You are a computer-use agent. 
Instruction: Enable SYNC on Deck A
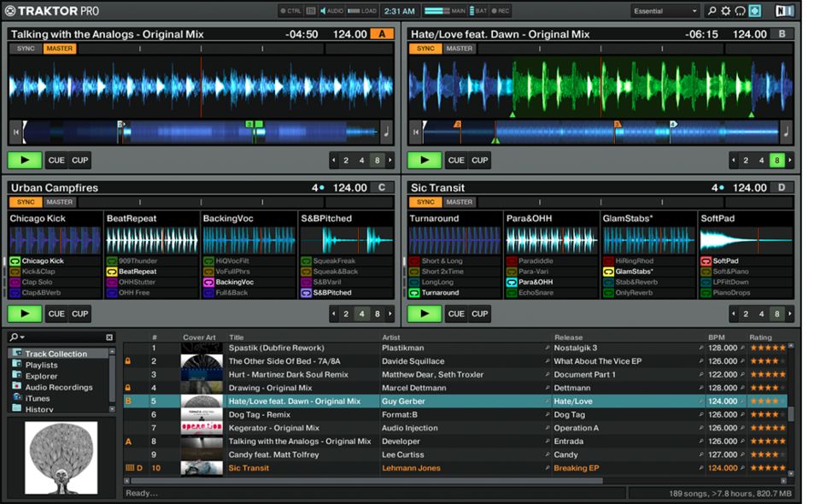[x=26, y=49]
